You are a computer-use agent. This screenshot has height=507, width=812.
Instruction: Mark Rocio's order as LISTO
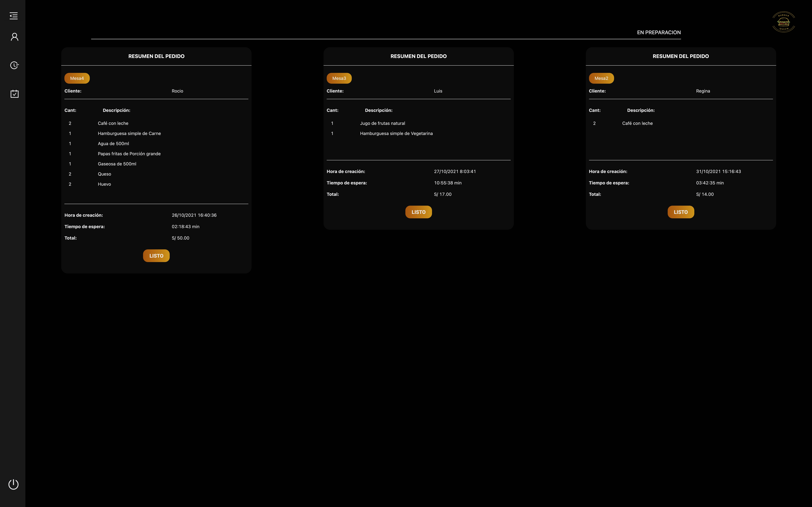point(156,256)
